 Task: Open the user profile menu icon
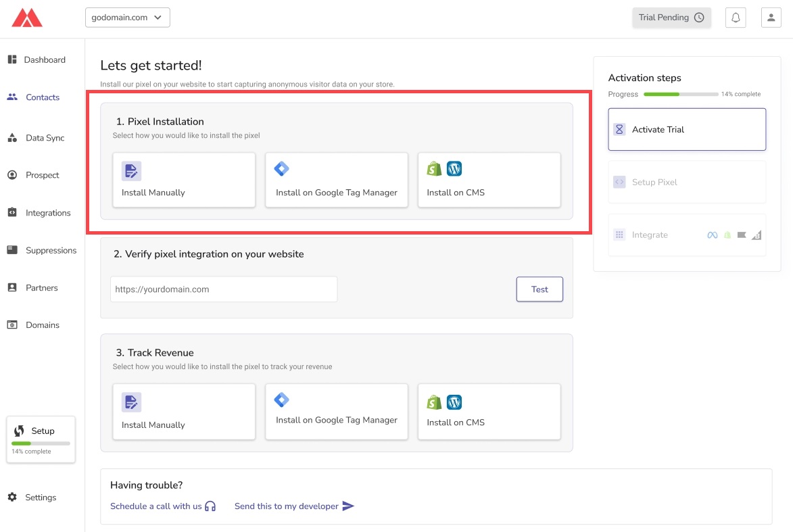tap(771, 18)
